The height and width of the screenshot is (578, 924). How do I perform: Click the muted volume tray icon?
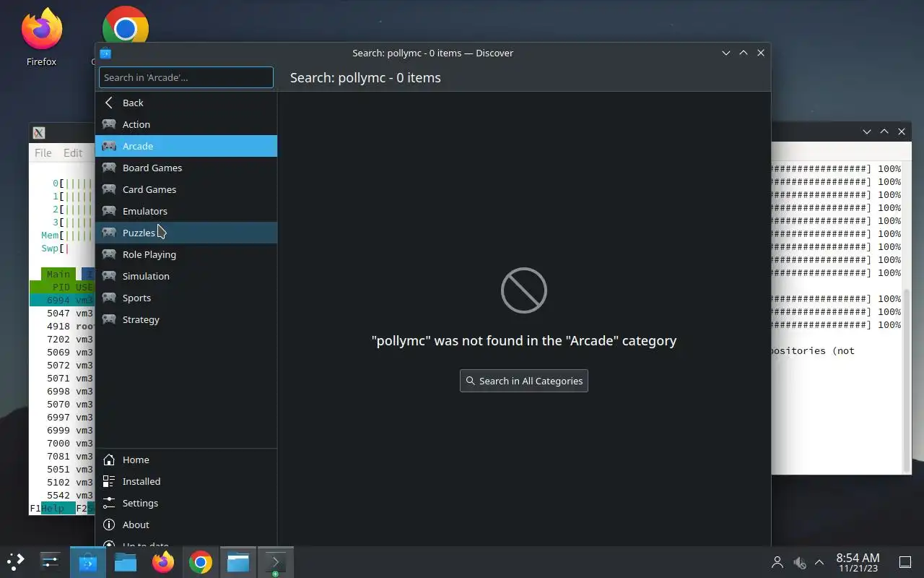click(799, 561)
